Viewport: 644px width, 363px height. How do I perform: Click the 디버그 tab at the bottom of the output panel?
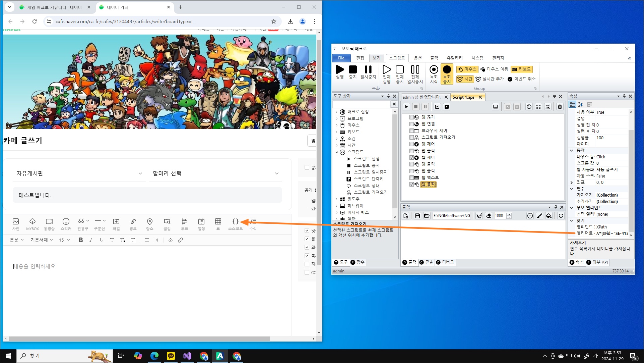pyautogui.click(x=445, y=262)
